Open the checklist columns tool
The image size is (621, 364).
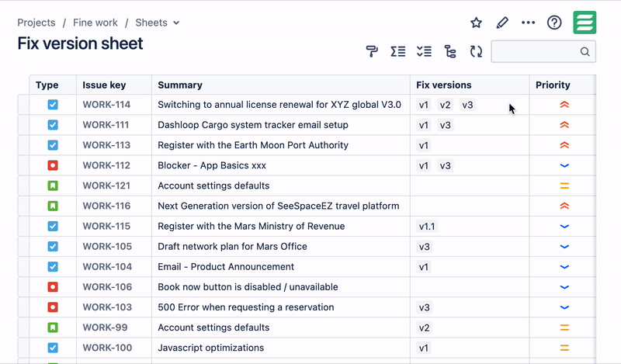(x=424, y=51)
